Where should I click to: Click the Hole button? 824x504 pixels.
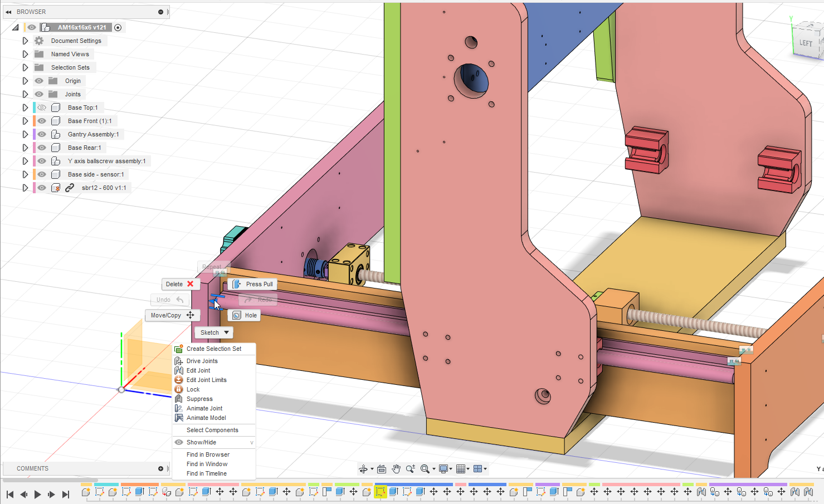pos(245,315)
